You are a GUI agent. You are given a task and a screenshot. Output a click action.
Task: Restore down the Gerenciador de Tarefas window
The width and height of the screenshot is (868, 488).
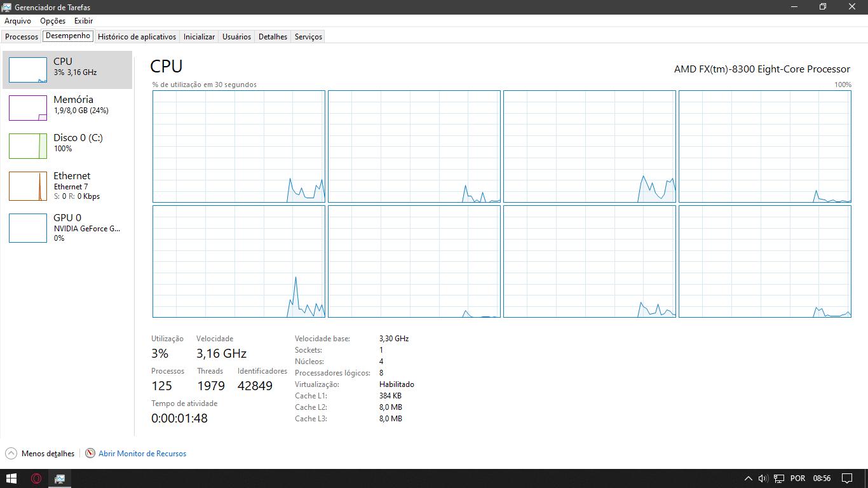pos(823,7)
